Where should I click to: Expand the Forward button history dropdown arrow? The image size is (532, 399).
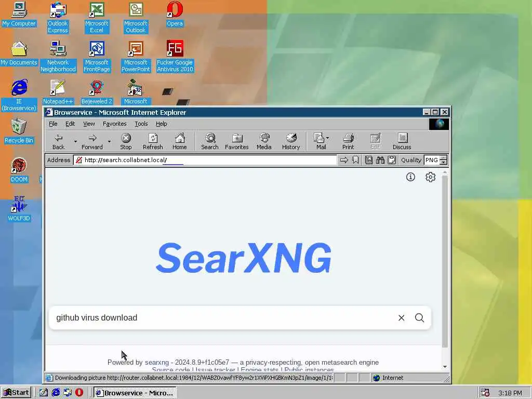click(109, 141)
